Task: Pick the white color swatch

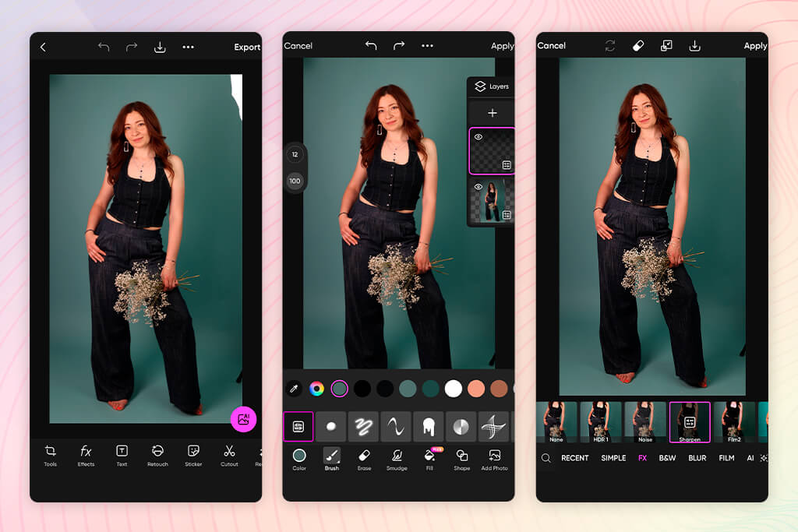Action: pos(453,389)
